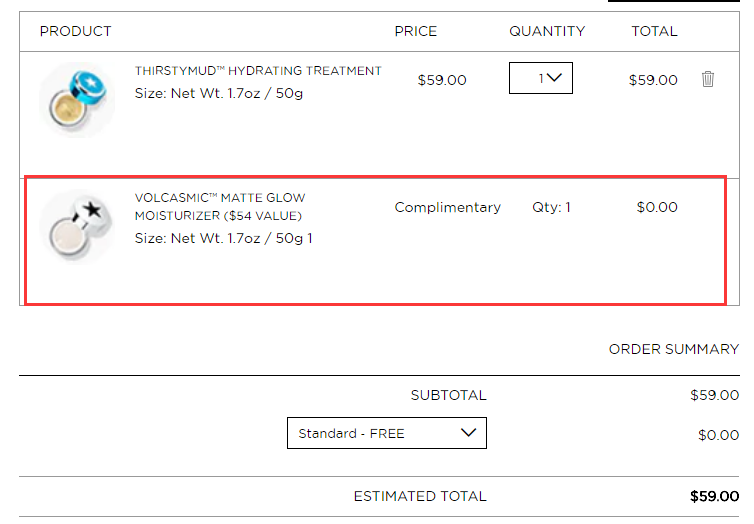Open the quantity dropdown for Thirstymud
This screenshot has height=524, width=754.
point(540,78)
